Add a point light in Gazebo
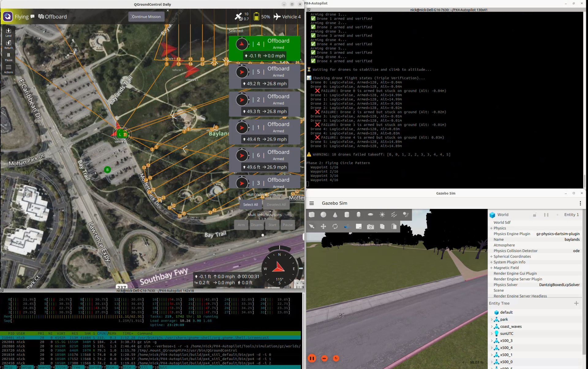588x369 pixels. pyautogui.click(x=382, y=215)
